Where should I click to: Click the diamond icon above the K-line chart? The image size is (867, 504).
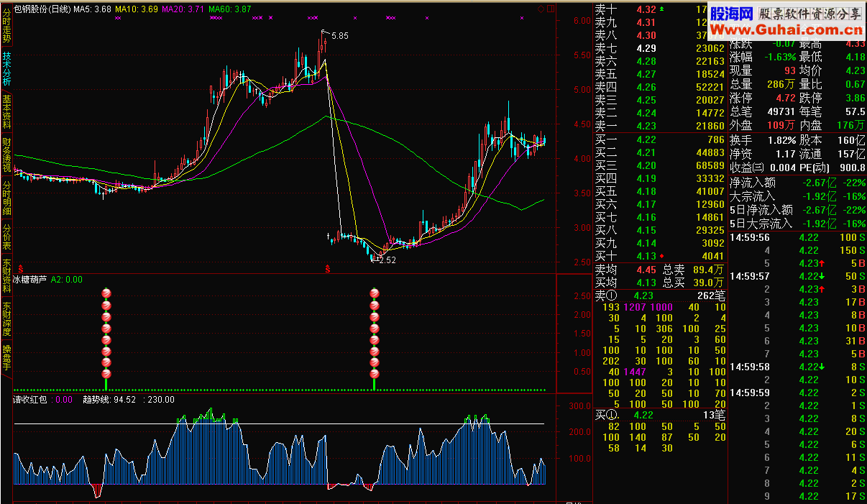[x=541, y=9]
